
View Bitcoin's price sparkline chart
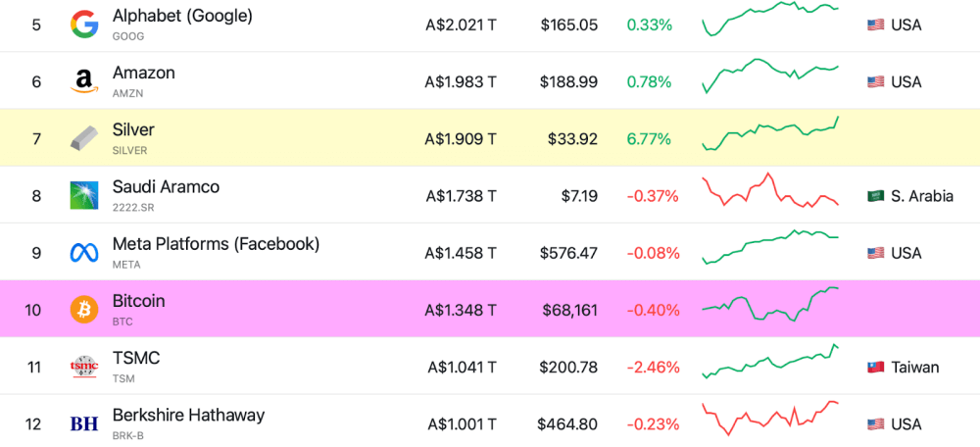(770, 304)
